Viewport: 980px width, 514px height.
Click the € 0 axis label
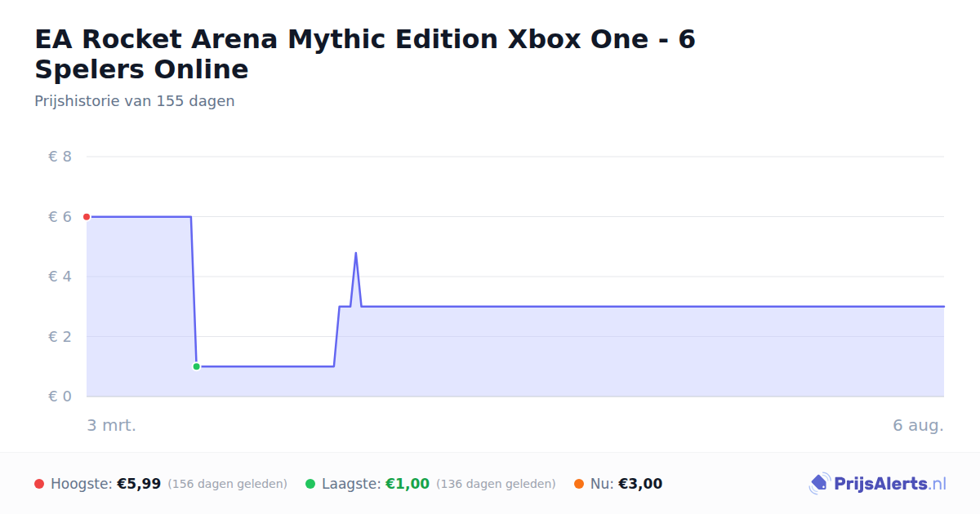pyautogui.click(x=60, y=397)
